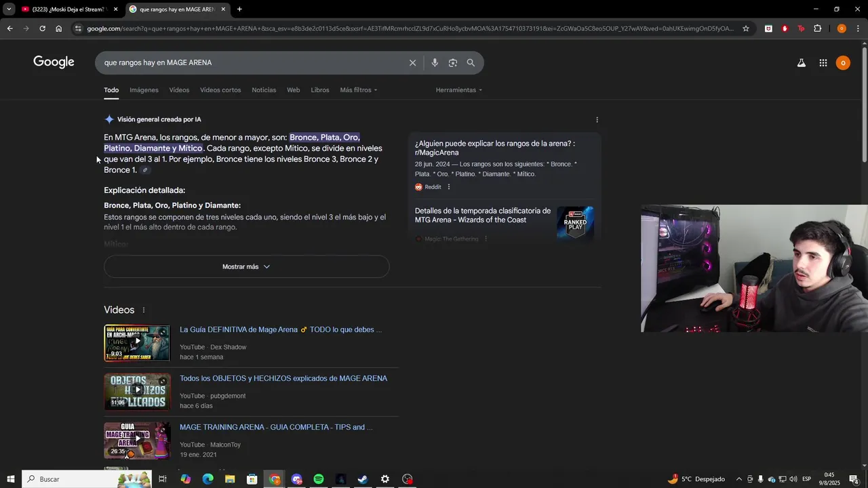Open AI overview three-dot options
Viewport: 868px width, 488px height.
597,120
